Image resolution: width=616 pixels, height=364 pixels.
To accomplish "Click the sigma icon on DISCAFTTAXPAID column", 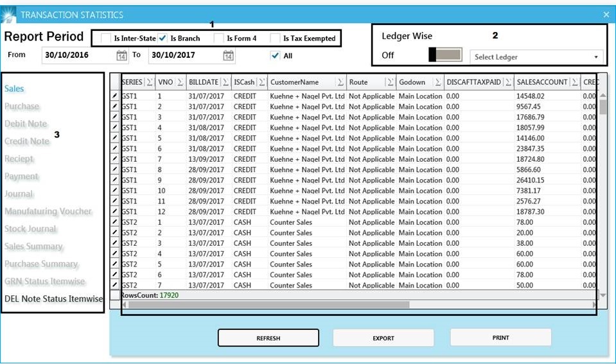I will click(508, 82).
